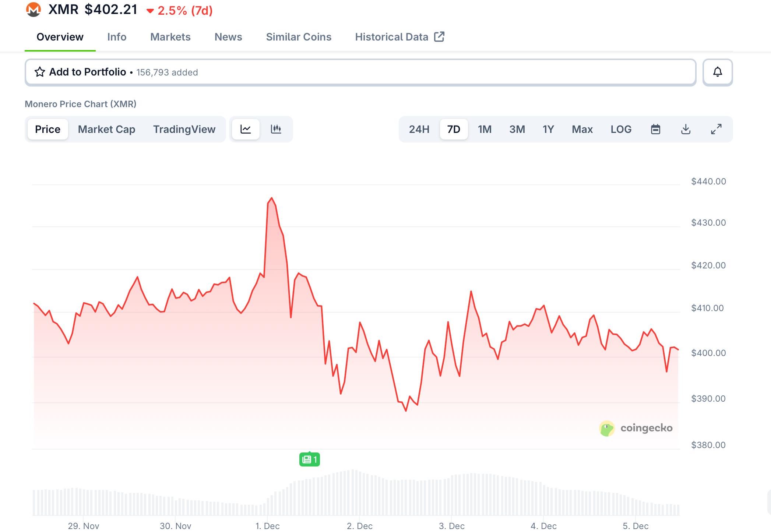Click the price alert bell icon
Image resolution: width=771 pixels, height=532 pixels.
(x=717, y=72)
